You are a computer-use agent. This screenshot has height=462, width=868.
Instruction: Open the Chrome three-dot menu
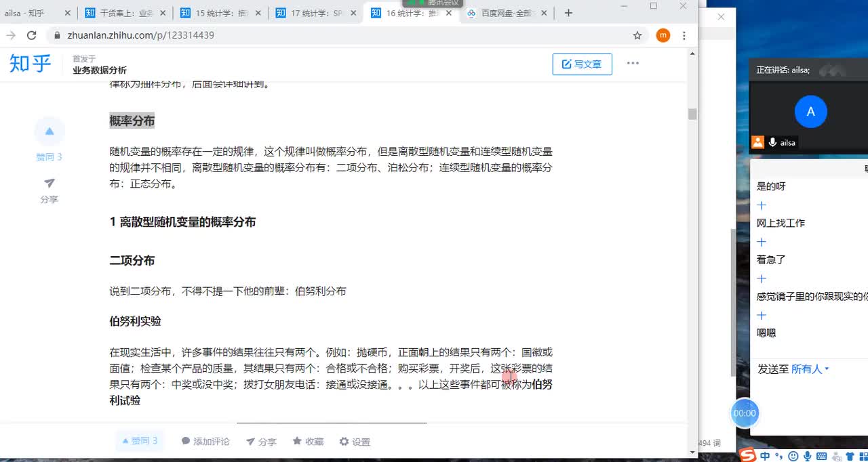pos(684,35)
